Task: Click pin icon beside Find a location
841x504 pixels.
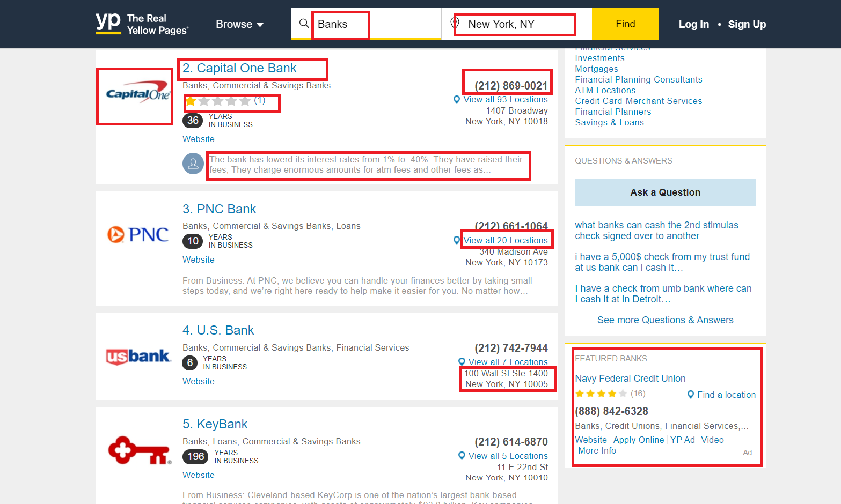Action: 691,395
